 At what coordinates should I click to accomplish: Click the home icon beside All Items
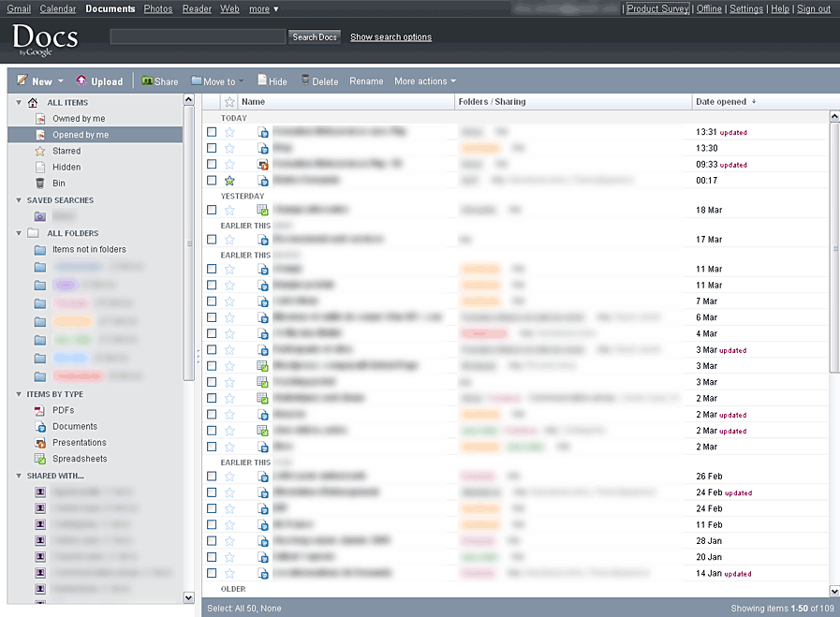(x=33, y=102)
